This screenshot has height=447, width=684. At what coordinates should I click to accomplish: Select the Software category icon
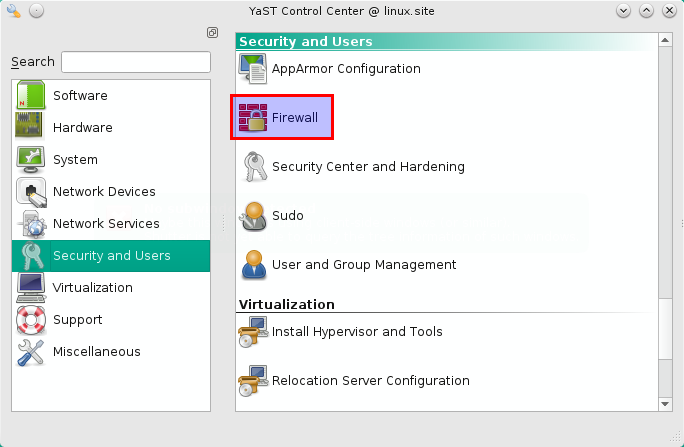tap(32, 96)
